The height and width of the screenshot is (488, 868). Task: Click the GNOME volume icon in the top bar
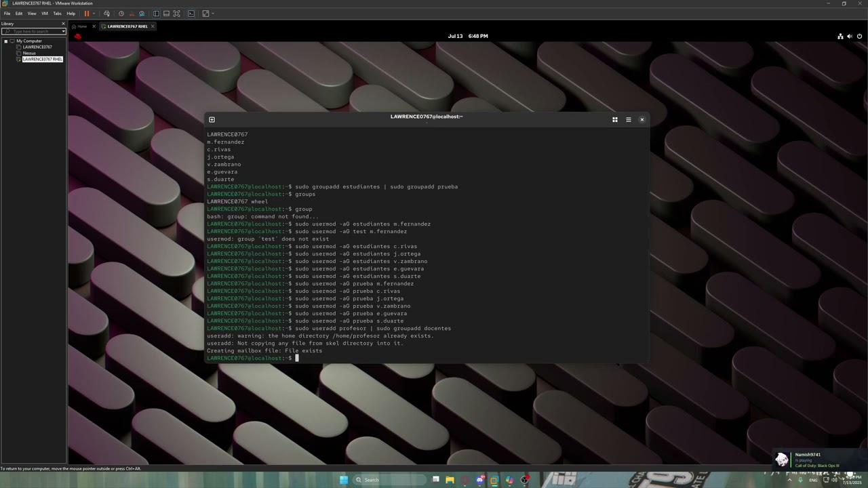tap(850, 36)
